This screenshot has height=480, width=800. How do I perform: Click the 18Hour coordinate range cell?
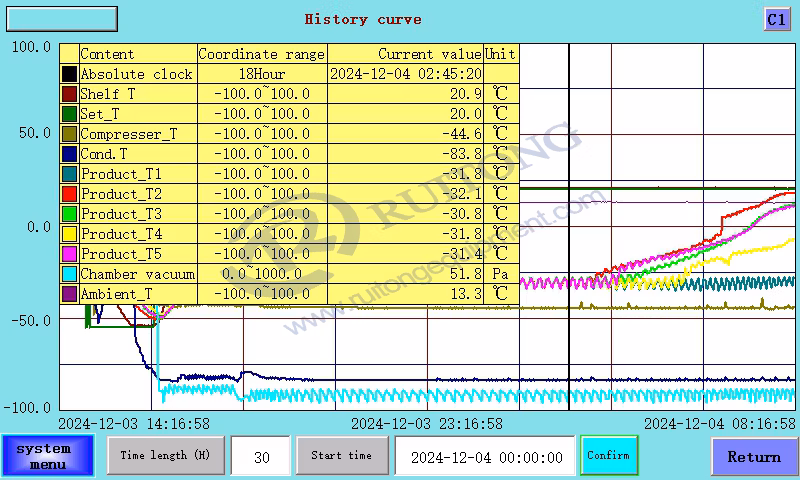[x=262, y=74]
